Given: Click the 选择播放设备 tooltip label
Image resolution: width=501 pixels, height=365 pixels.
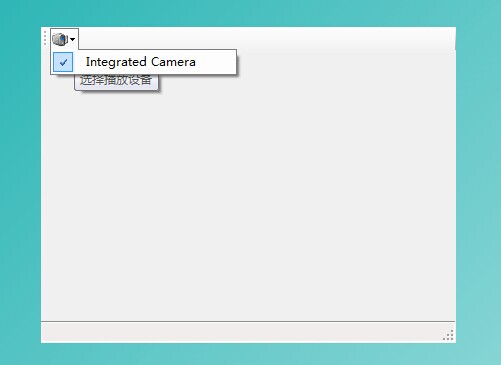Looking at the screenshot, I should 116,82.
